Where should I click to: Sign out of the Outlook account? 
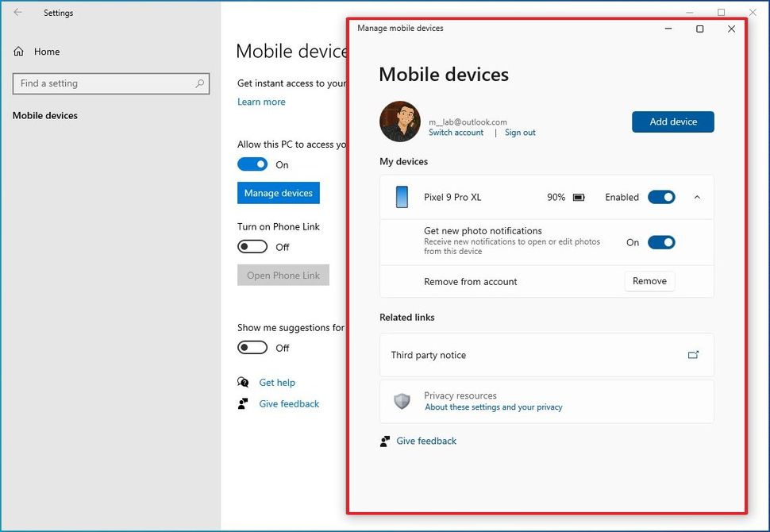pyautogui.click(x=520, y=133)
